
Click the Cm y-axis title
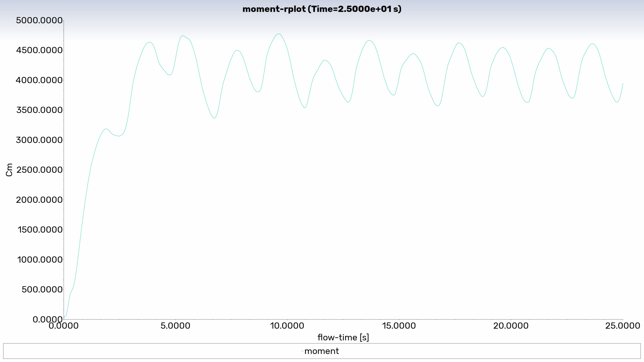[x=9, y=170]
